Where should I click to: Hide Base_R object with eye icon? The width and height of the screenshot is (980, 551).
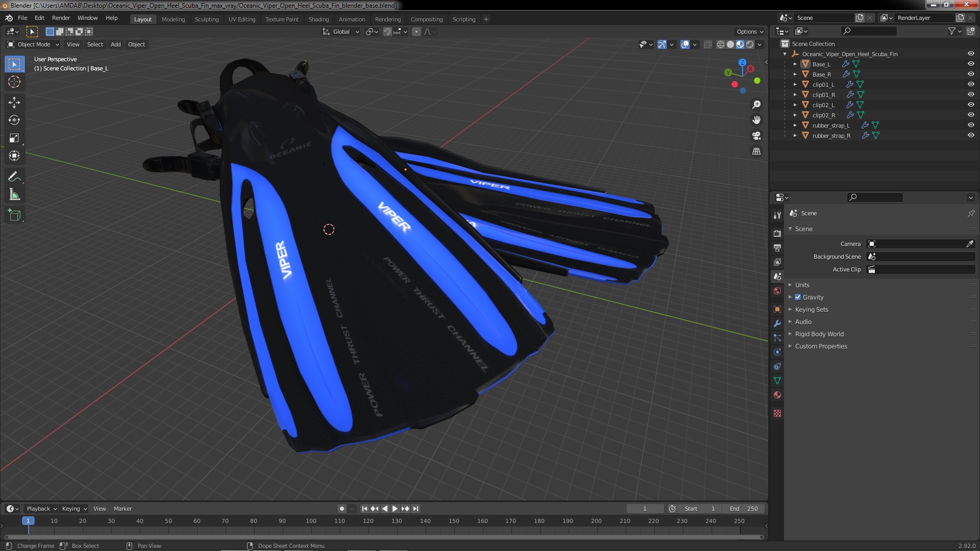[971, 74]
